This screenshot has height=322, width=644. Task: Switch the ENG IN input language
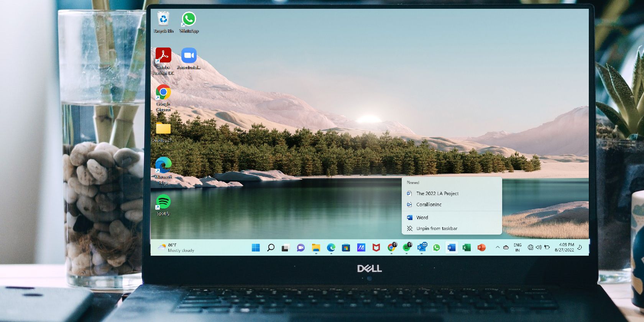coord(517,248)
